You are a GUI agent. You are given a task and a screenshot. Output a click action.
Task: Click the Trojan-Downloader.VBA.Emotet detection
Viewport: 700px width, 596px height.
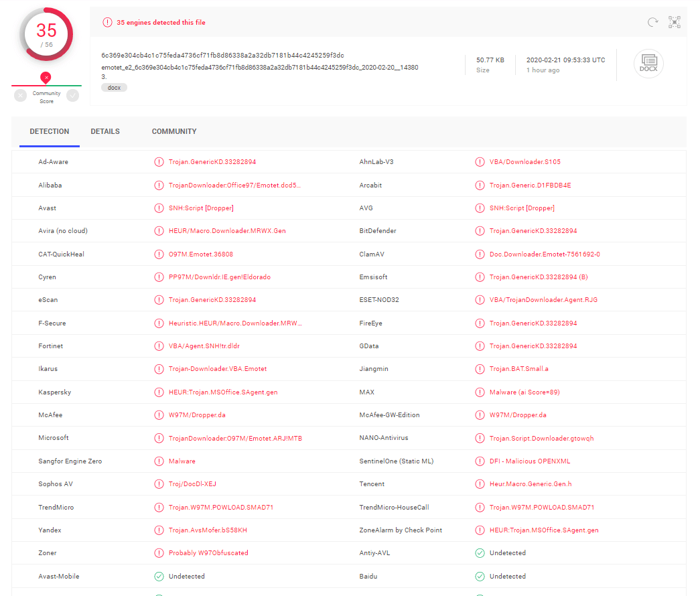pyautogui.click(x=218, y=369)
